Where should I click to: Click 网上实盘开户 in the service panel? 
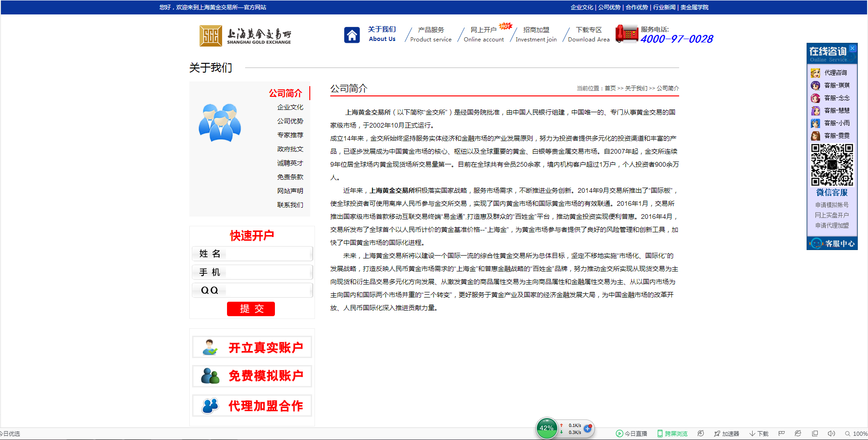[832, 215]
